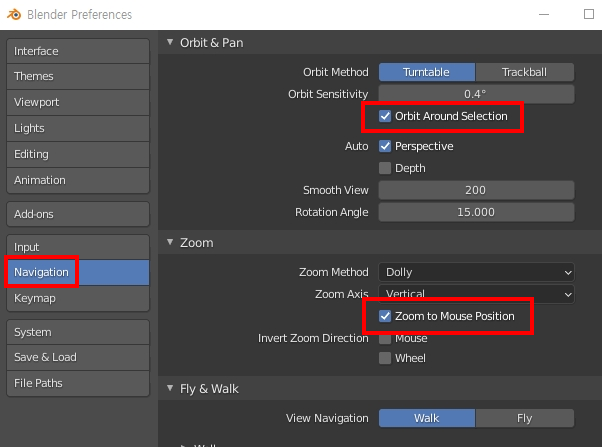This screenshot has width=602, height=447.
Task: Open the Animation section
Action: click(x=78, y=180)
